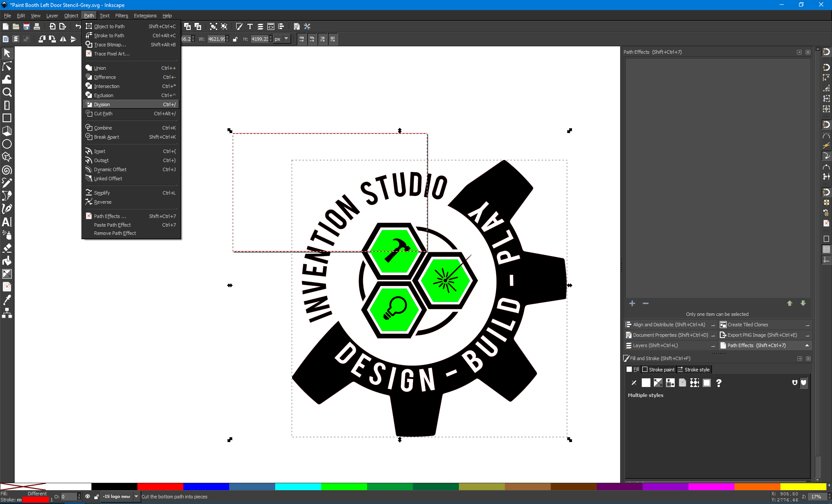
Task: Select the Star and polygon tool
Action: point(7,157)
